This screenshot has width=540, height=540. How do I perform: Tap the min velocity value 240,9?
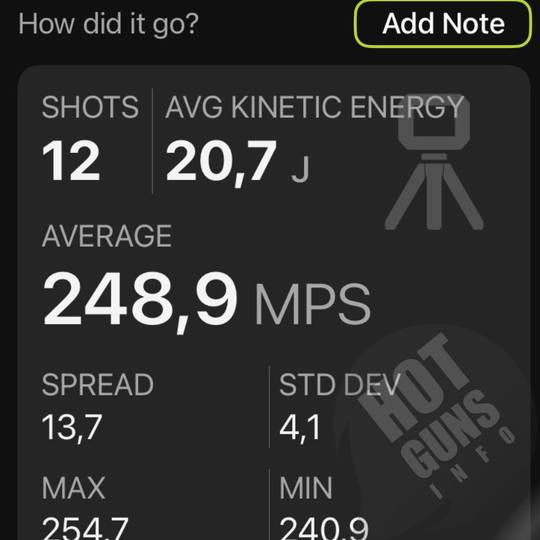click(x=324, y=528)
